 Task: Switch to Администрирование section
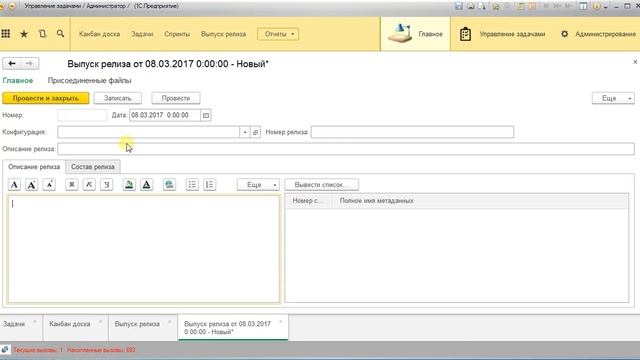click(x=598, y=34)
